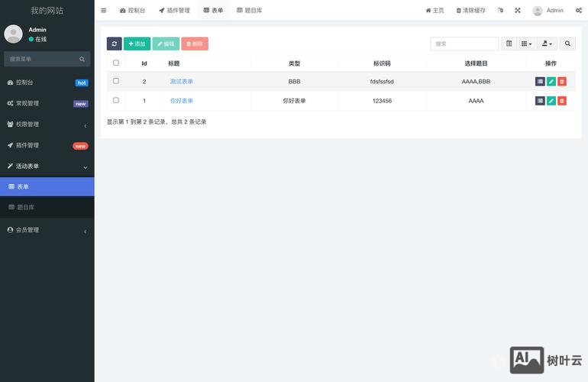Click the language switch icon
The image size is (588, 382).
tap(501, 11)
